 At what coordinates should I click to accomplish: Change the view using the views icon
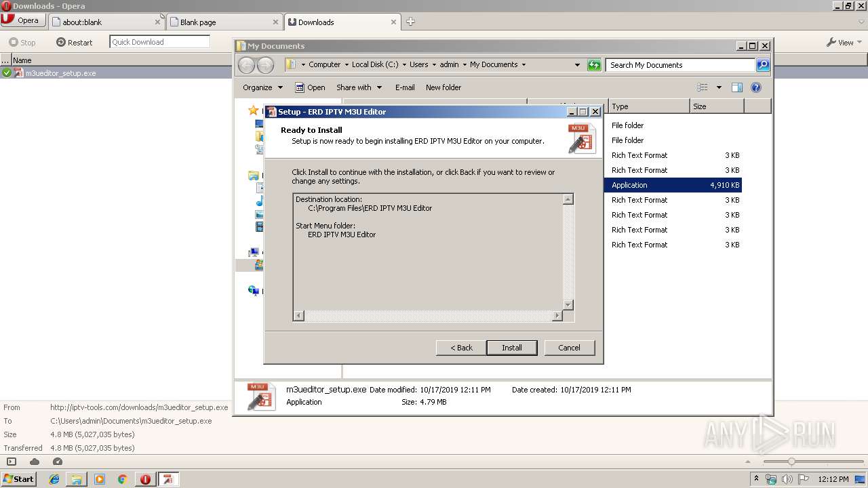(x=703, y=87)
